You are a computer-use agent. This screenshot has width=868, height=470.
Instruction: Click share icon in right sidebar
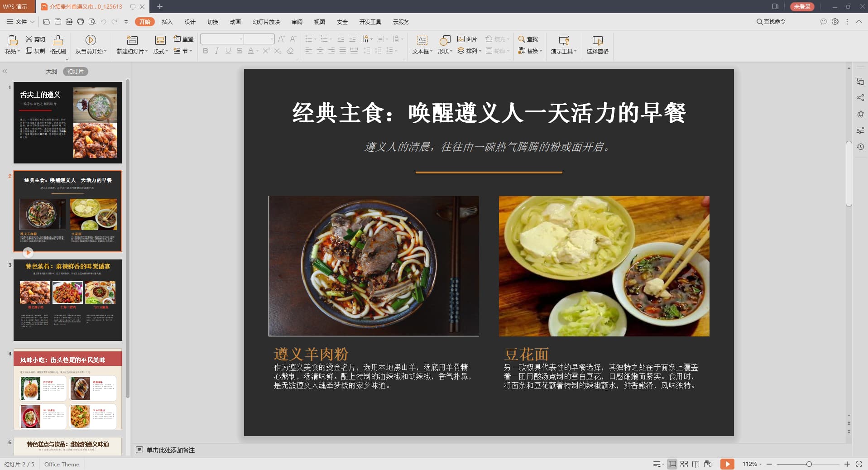click(860, 98)
